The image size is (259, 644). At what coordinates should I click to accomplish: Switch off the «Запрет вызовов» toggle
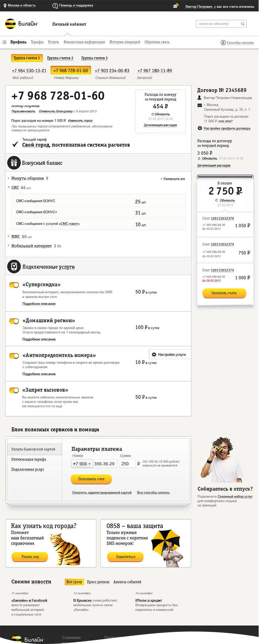(x=14, y=390)
